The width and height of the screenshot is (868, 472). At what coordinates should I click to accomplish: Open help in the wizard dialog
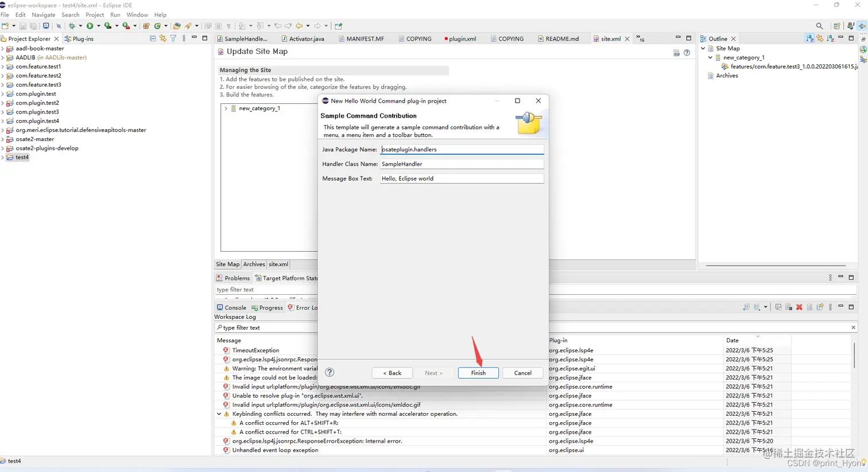click(330, 372)
